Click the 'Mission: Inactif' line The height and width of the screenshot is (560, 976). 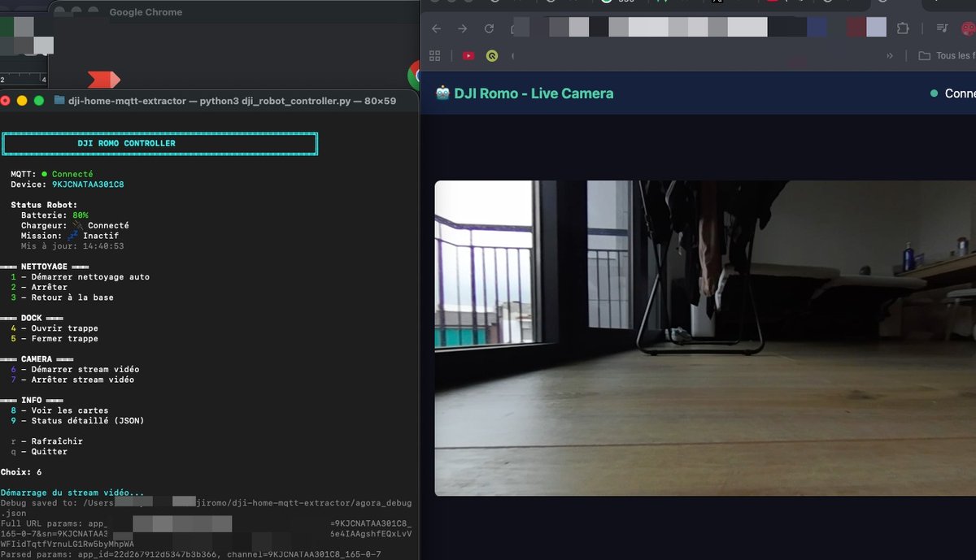pyautogui.click(x=70, y=236)
